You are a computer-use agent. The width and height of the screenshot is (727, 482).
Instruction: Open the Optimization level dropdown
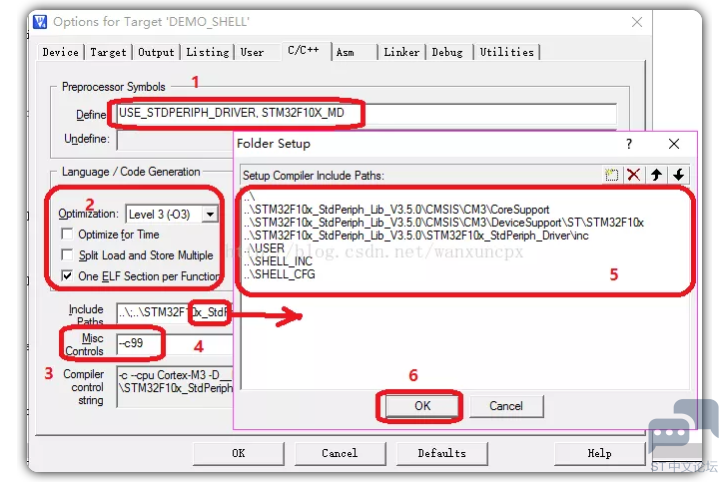tap(209, 214)
